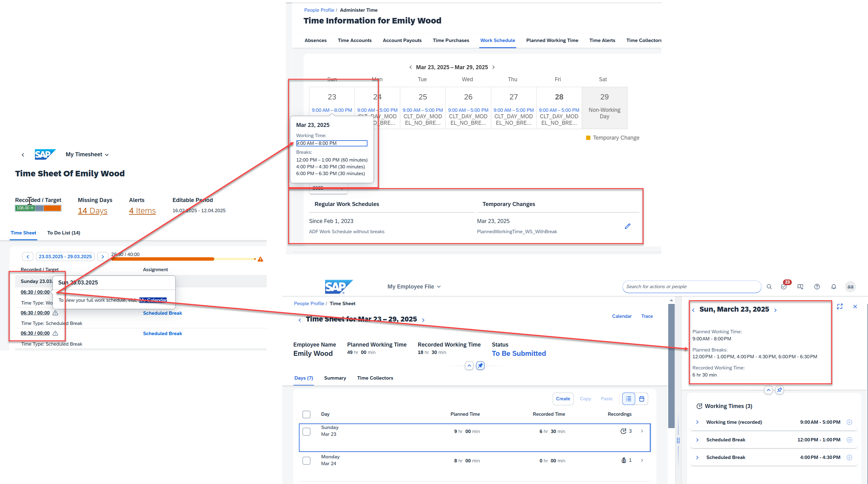Go to next day after March 23
The image size is (868, 484).
[x=775, y=310]
